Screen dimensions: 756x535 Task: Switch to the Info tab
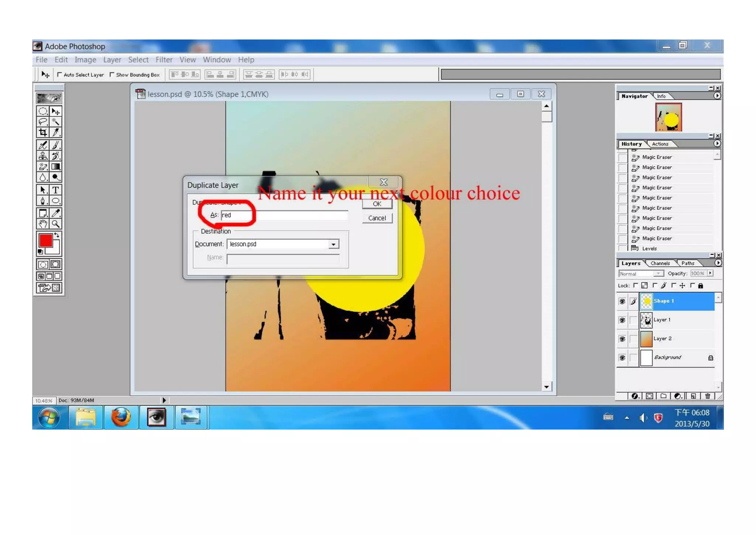(661, 96)
